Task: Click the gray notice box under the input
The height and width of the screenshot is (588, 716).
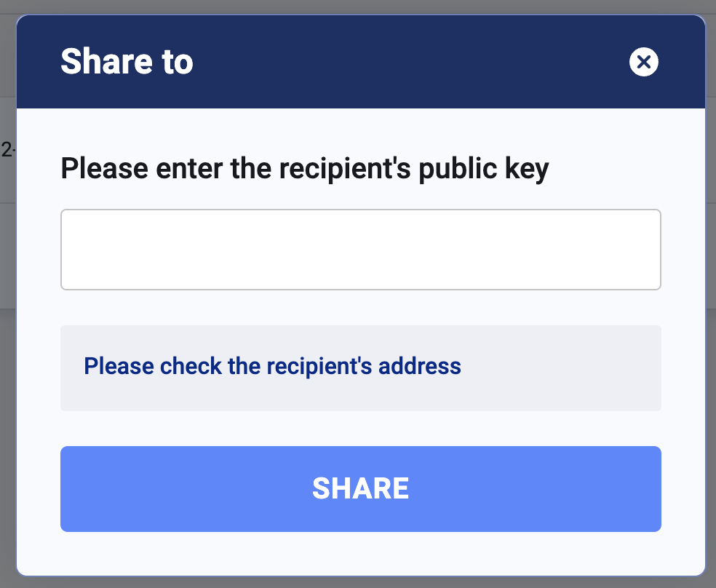Action: point(560,368)
